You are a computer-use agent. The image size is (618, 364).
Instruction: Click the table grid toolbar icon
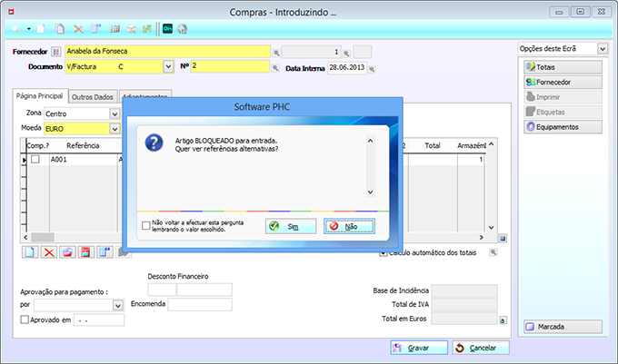(x=115, y=29)
